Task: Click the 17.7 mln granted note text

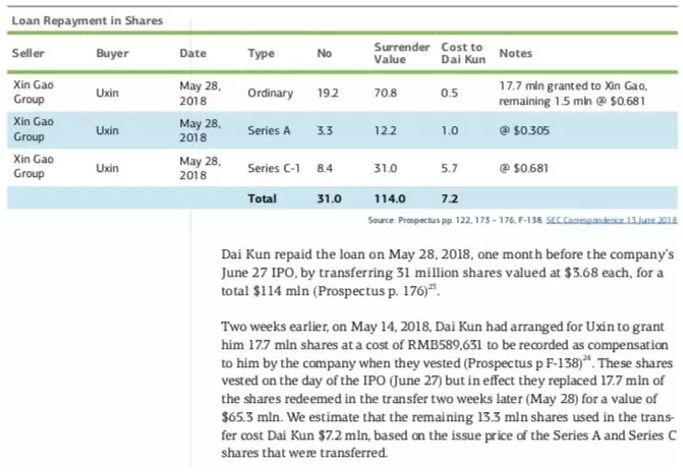Action: point(573,93)
